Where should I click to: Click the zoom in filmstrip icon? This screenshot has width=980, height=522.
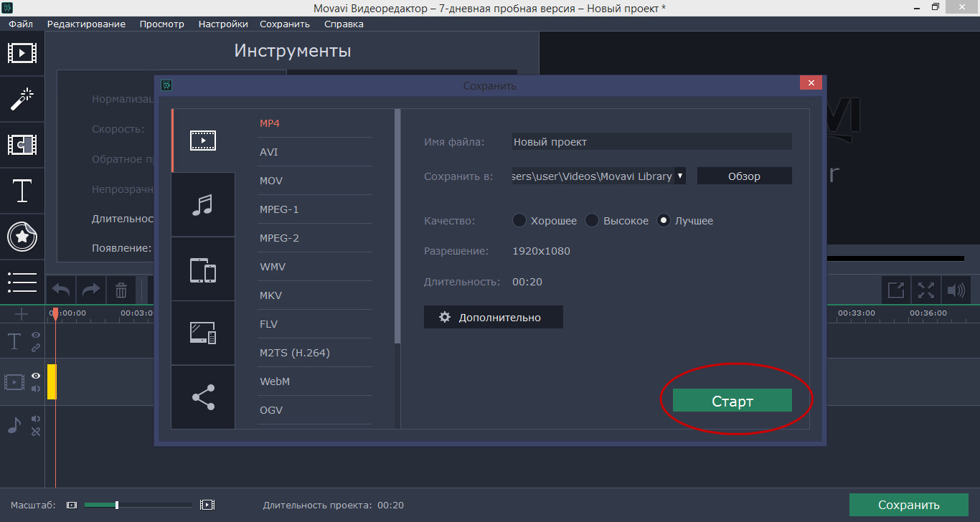(x=207, y=505)
